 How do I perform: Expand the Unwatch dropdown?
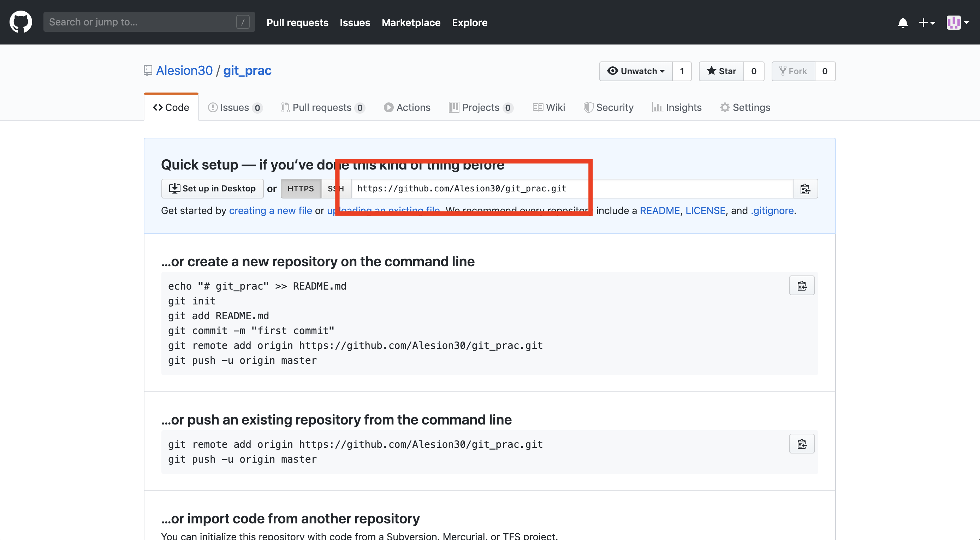click(x=636, y=71)
